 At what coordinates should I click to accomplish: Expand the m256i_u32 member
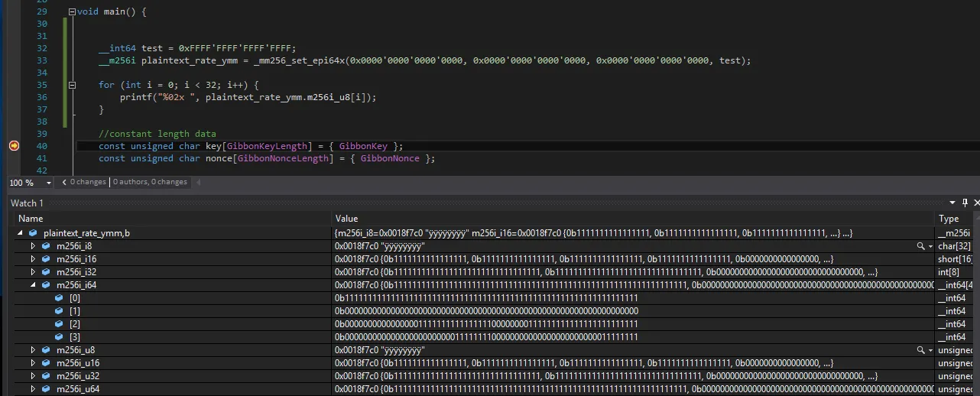click(33, 376)
